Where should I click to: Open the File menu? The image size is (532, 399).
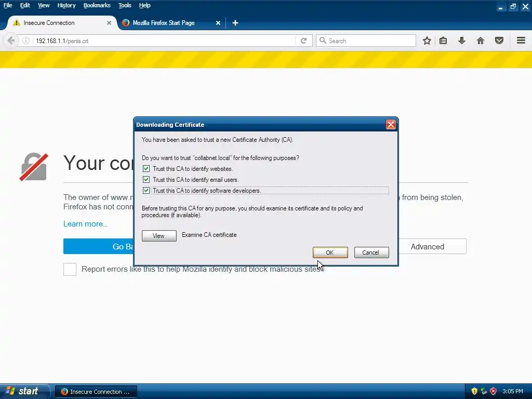coord(7,5)
